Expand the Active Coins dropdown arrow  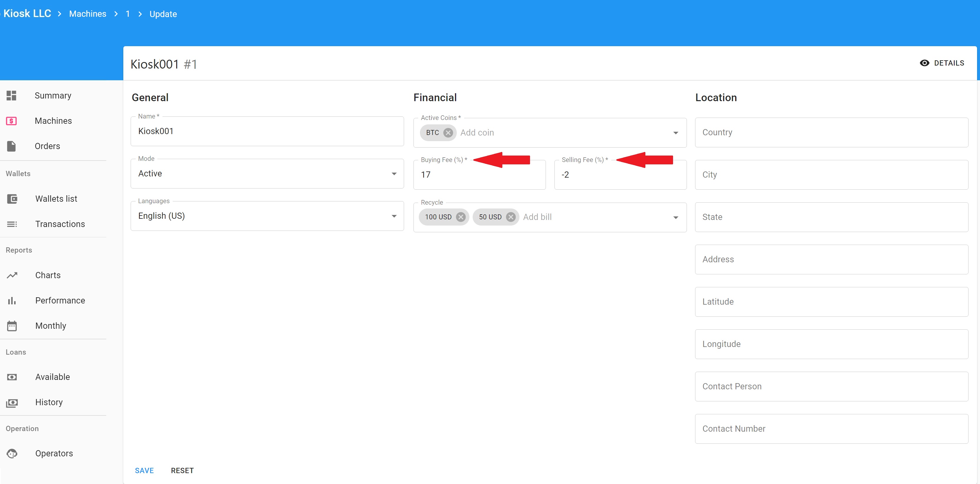(x=676, y=133)
